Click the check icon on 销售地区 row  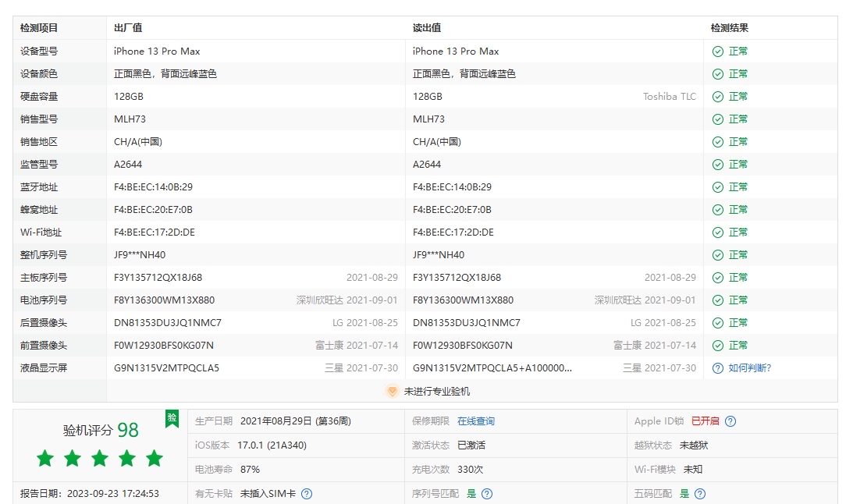[716, 142]
